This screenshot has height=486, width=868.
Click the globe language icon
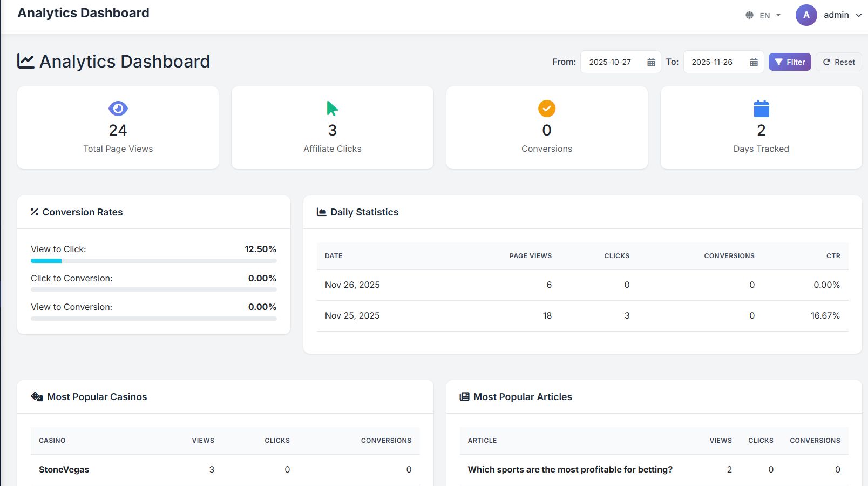749,15
